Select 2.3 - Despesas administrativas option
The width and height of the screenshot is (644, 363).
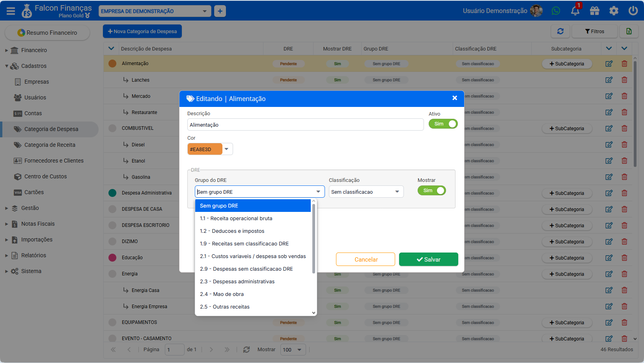253,281
